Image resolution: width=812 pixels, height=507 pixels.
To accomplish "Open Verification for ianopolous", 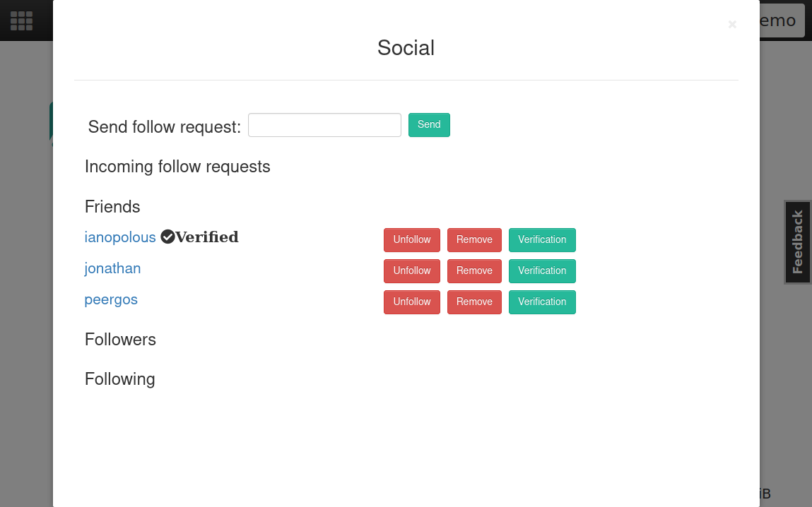I will click(542, 240).
